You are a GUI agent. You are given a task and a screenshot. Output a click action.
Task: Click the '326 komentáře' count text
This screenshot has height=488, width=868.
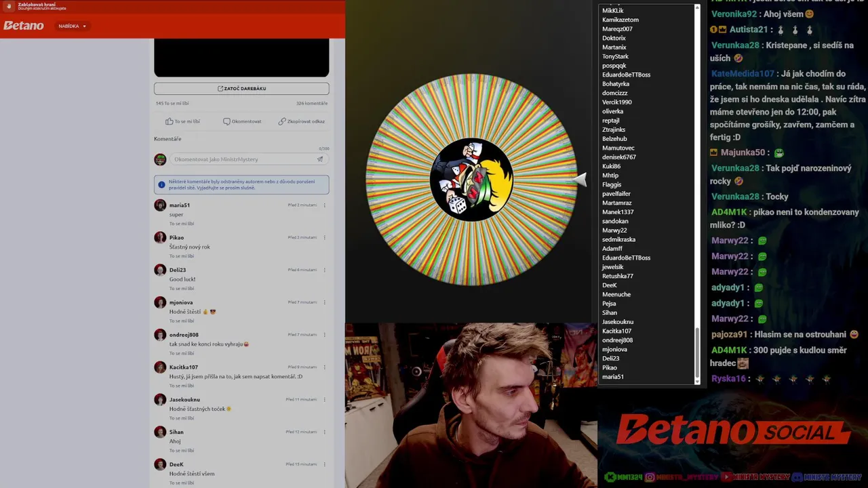[x=312, y=104]
